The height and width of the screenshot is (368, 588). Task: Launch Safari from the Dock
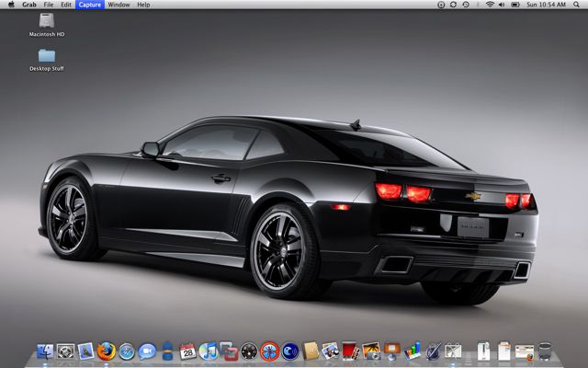click(x=126, y=351)
